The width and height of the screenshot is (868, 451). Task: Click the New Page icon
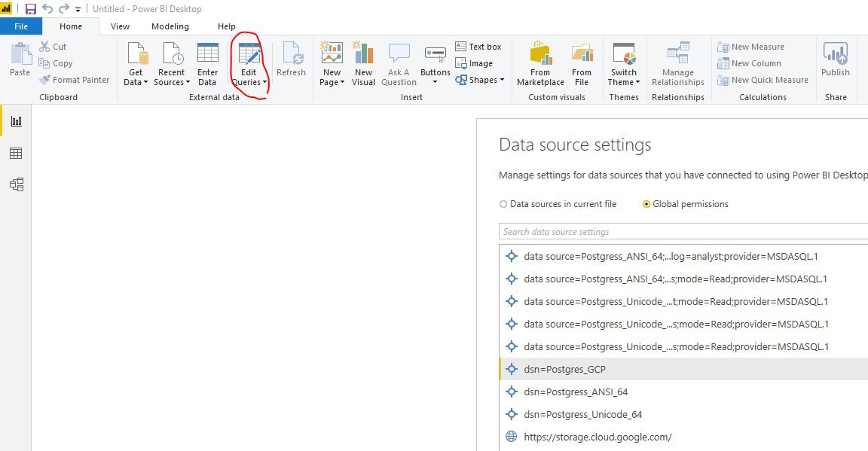point(332,53)
